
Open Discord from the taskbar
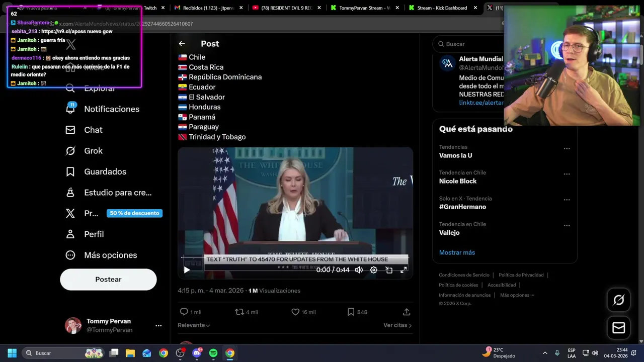coord(197,353)
